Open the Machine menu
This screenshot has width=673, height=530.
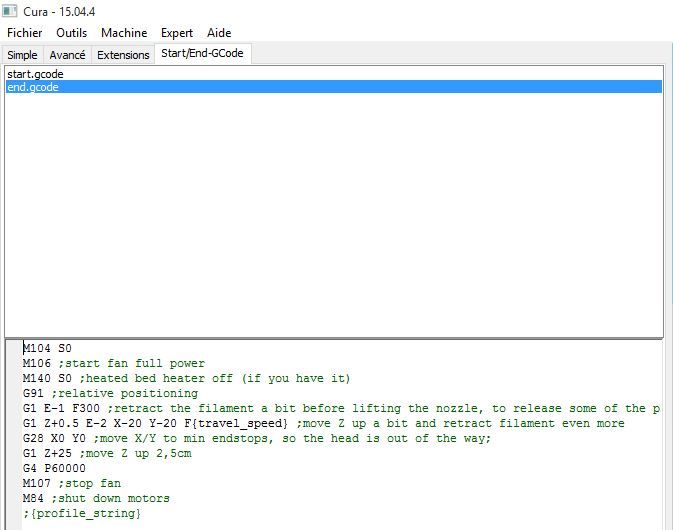[x=124, y=33]
